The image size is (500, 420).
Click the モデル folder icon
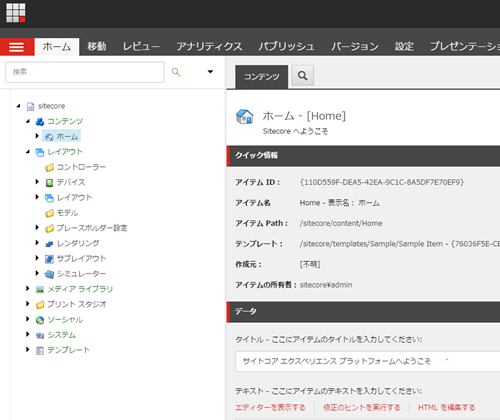click(49, 213)
